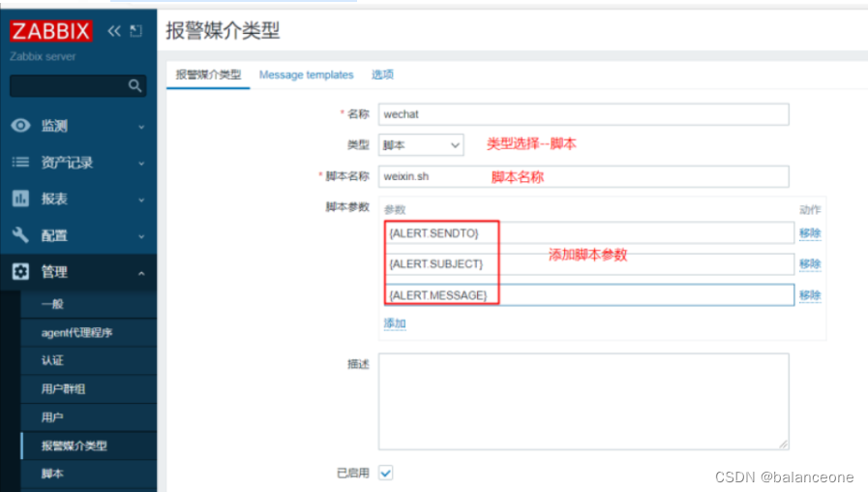Grab the 描述 textarea resize handle
The image size is (868, 492).
point(783,444)
